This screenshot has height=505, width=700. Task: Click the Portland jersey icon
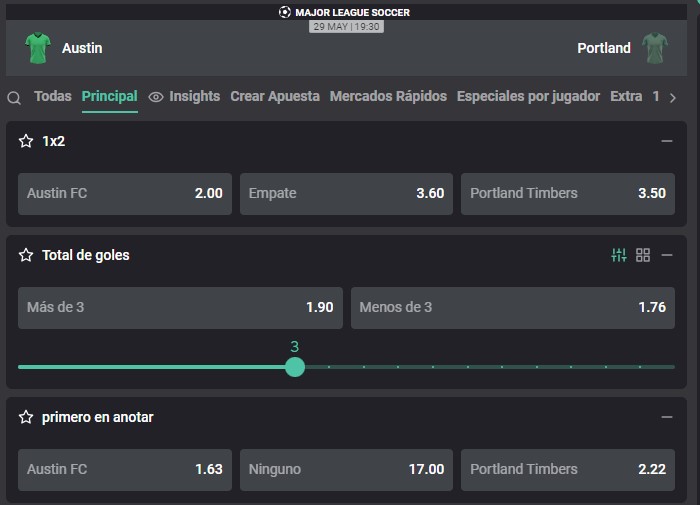click(655, 48)
